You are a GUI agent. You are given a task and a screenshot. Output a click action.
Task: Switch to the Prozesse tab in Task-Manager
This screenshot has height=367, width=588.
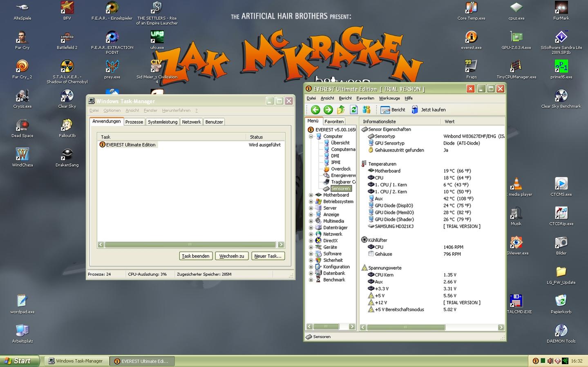[x=134, y=122]
